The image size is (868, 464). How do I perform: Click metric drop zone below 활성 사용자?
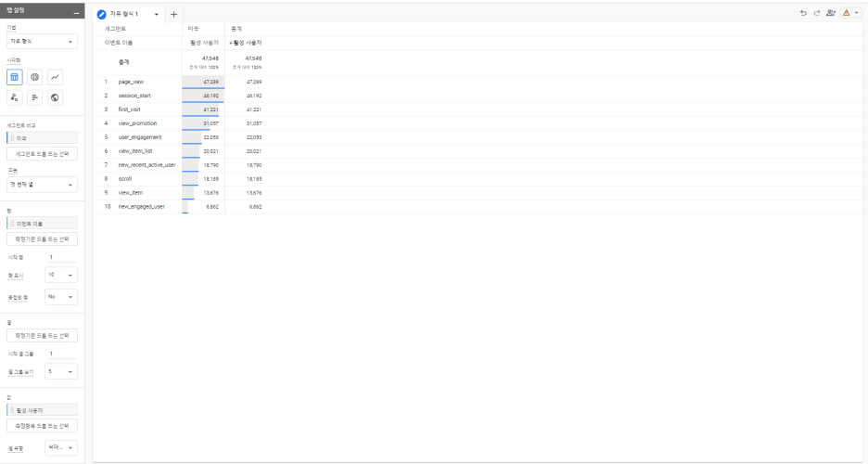click(42, 426)
